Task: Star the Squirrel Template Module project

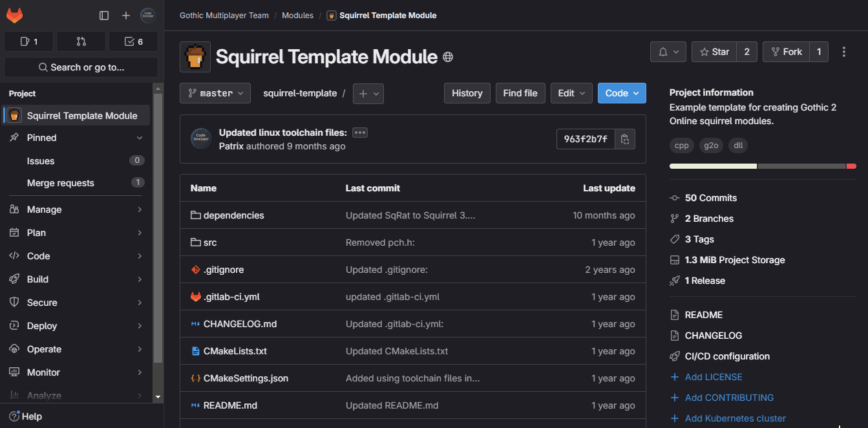Action: [x=714, y=51]
